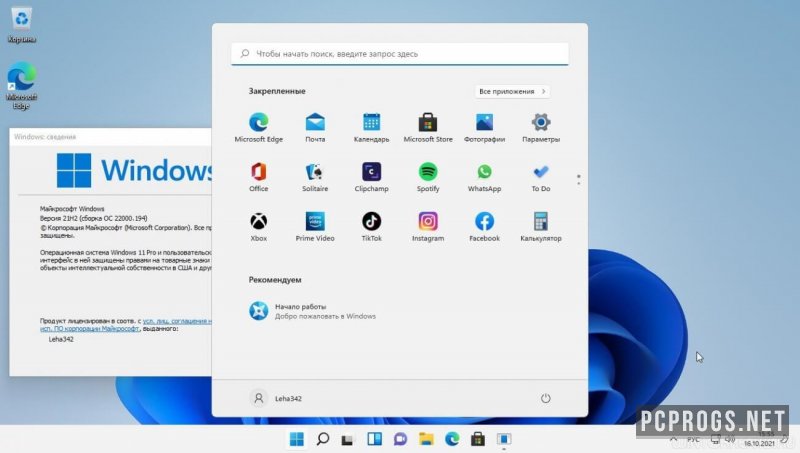Viewport: 800px width, 453px height.
Task: Open the Spotify app
Action: (x=428, y=177)
